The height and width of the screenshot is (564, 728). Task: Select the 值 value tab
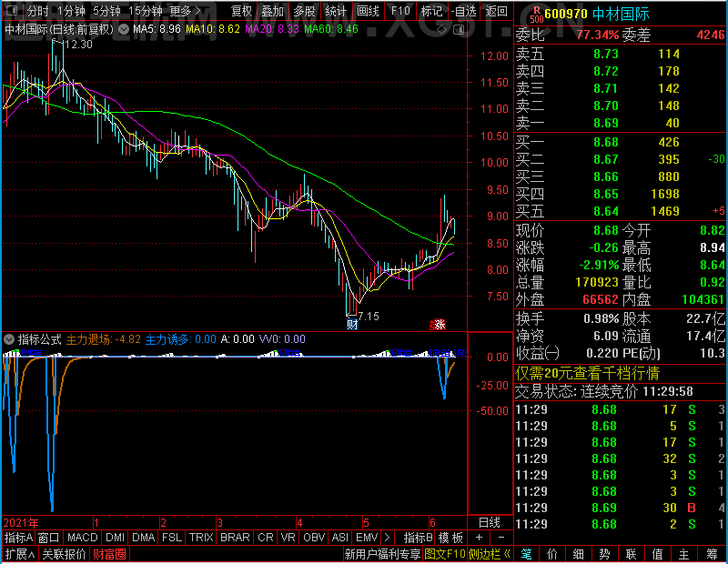657,554
